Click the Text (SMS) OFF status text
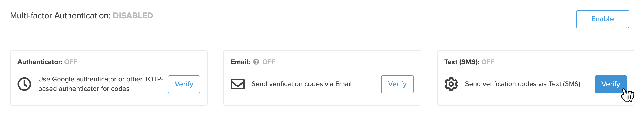 (x=488, y=62)
